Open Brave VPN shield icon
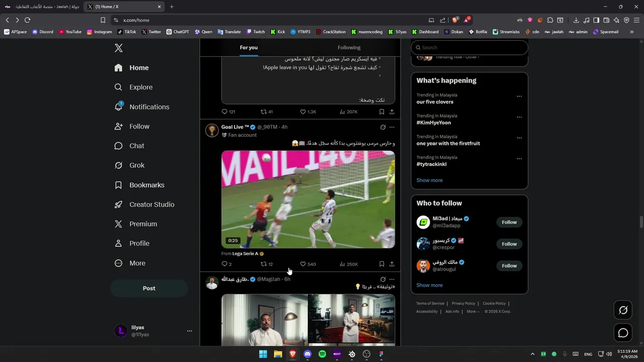Viewport: 644px width, 362px height. point(626,20)
